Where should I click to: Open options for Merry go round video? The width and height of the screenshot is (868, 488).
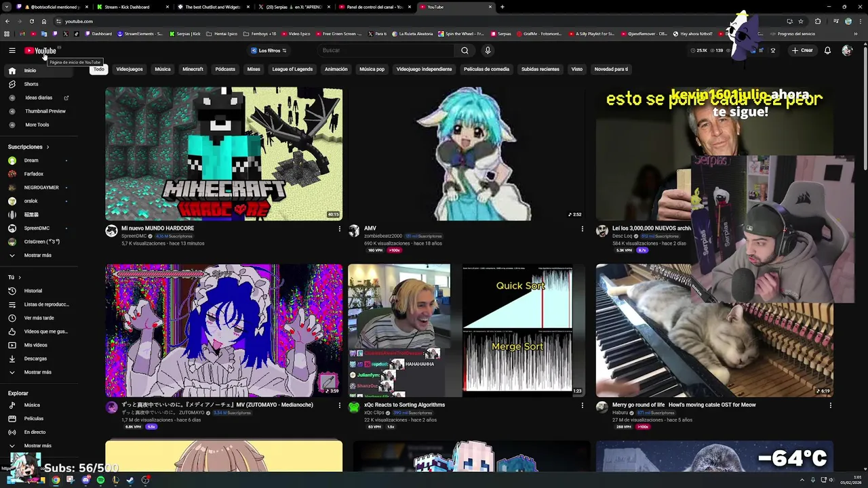830,405
